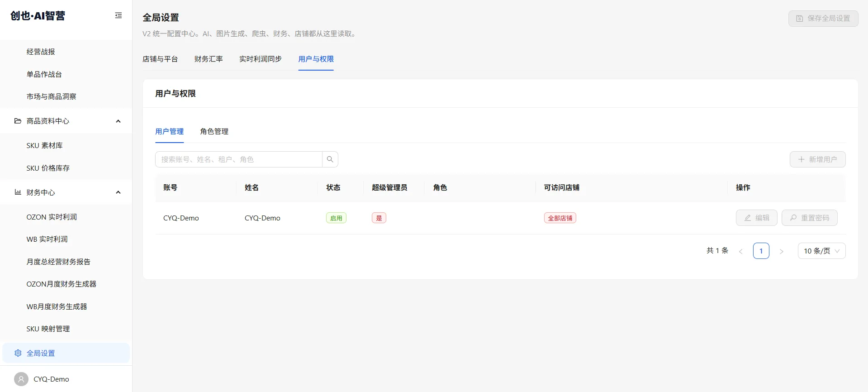Go to previous page arrow
Screen dimensions: 868x392
[x=741, y=251]
